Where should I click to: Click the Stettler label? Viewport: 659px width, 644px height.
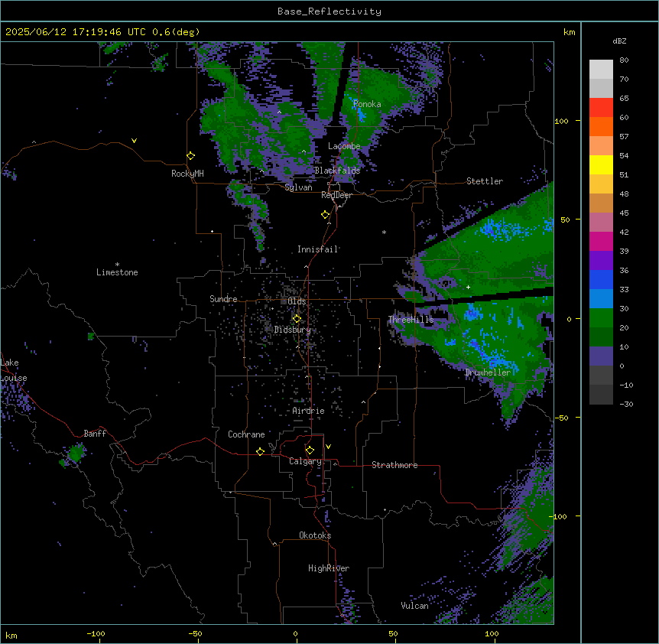485,181
